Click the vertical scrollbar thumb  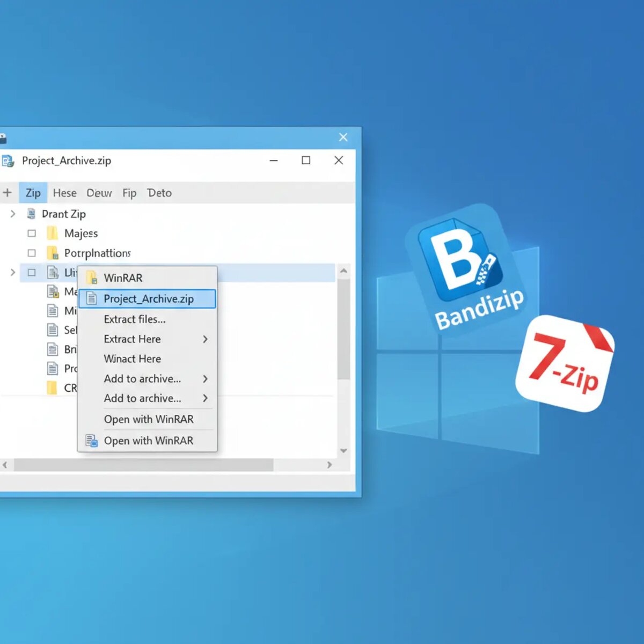pos(343,328)
